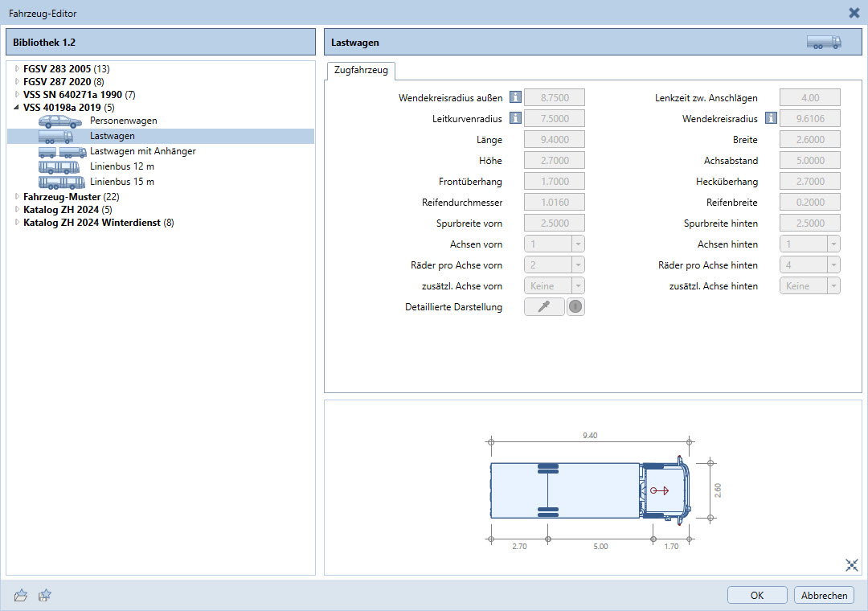Click the open library folder icon

click(x=21, y=595)
